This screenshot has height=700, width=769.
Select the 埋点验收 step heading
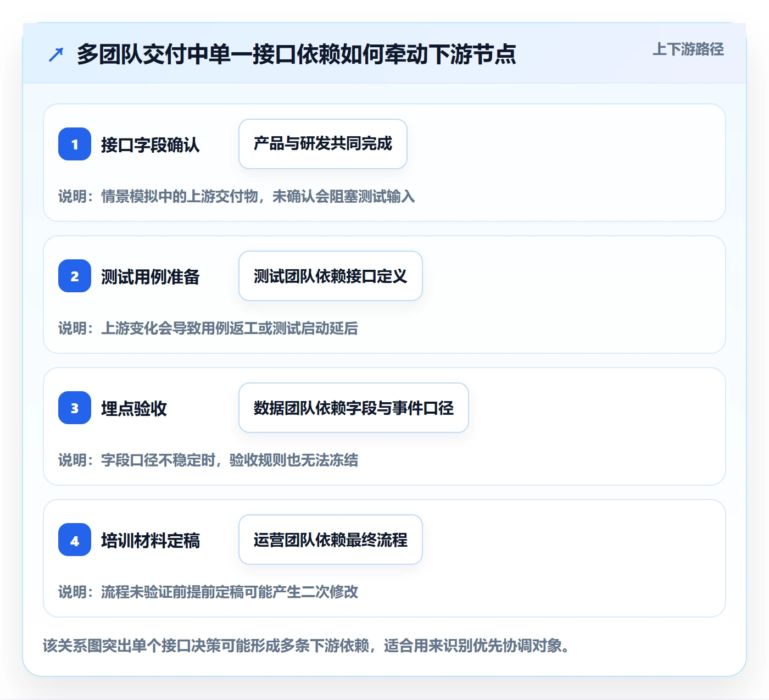(x=134, y=408)
